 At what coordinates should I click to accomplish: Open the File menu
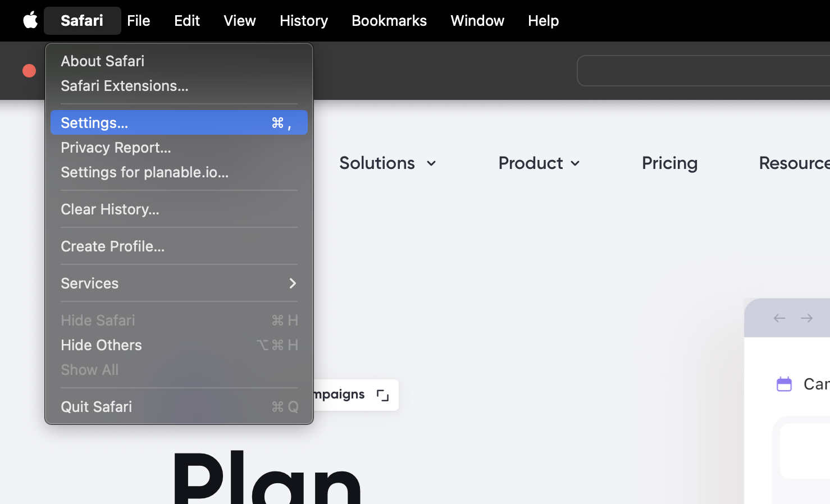pos(138,21)
